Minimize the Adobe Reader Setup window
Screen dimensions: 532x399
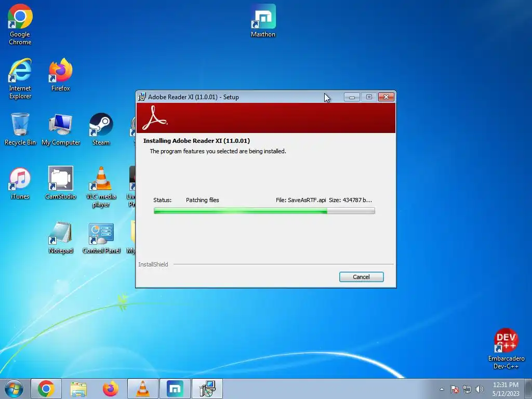[x=352, y=97]
